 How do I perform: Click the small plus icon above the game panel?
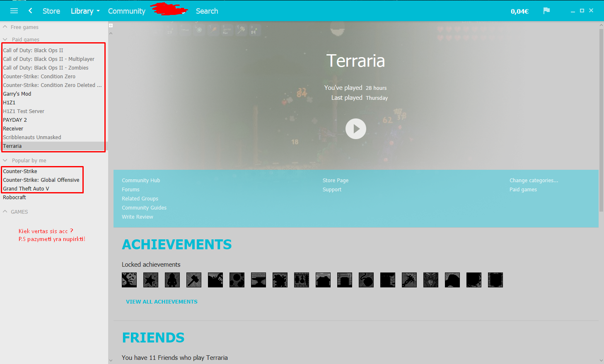click(x=111, y=26)
